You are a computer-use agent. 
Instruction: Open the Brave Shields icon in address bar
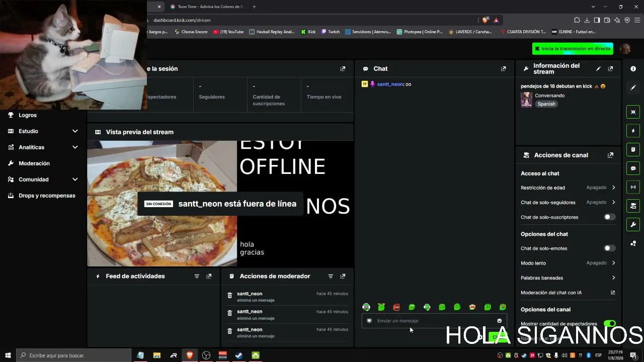click(485, 20)
